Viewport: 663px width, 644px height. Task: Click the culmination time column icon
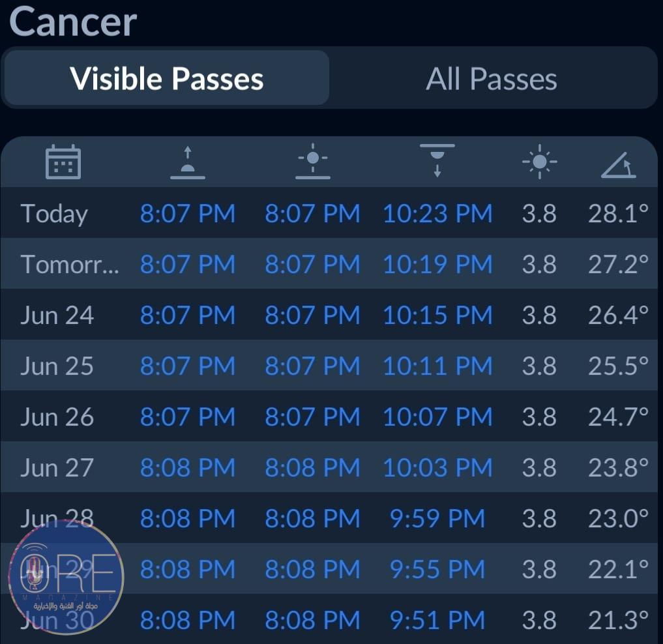tap(312, 162)
